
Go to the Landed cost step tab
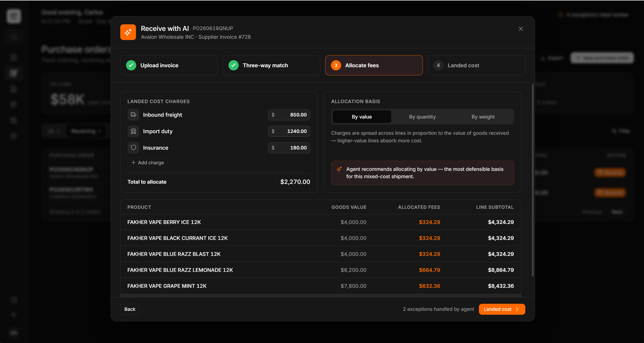(x=476, y=65)
